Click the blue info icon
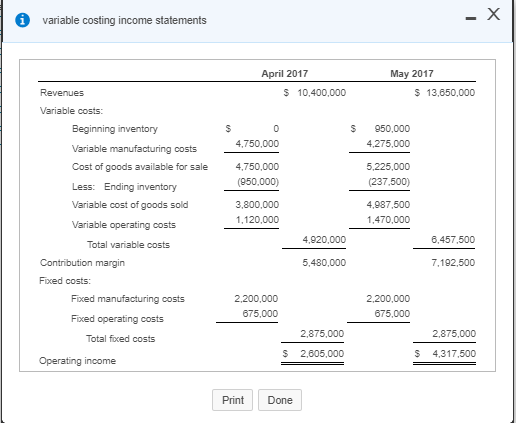Screen dimensions: 516x423 click(22, 20)
